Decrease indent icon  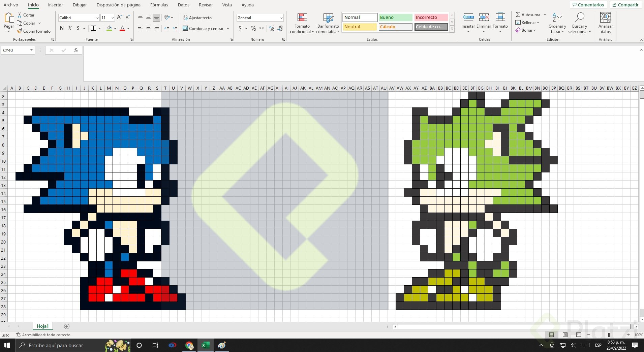[x=167, y=28]
